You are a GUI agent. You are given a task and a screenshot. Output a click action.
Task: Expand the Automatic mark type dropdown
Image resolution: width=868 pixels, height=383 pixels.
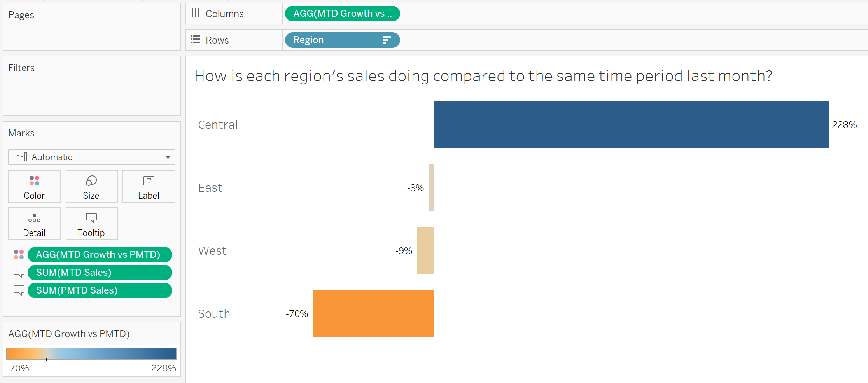[168, 157]
